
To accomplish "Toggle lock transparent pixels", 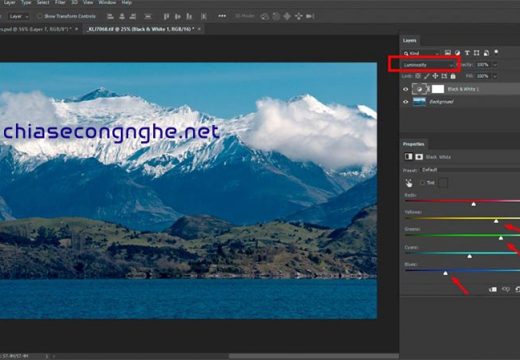I will (x=418, y=76).
